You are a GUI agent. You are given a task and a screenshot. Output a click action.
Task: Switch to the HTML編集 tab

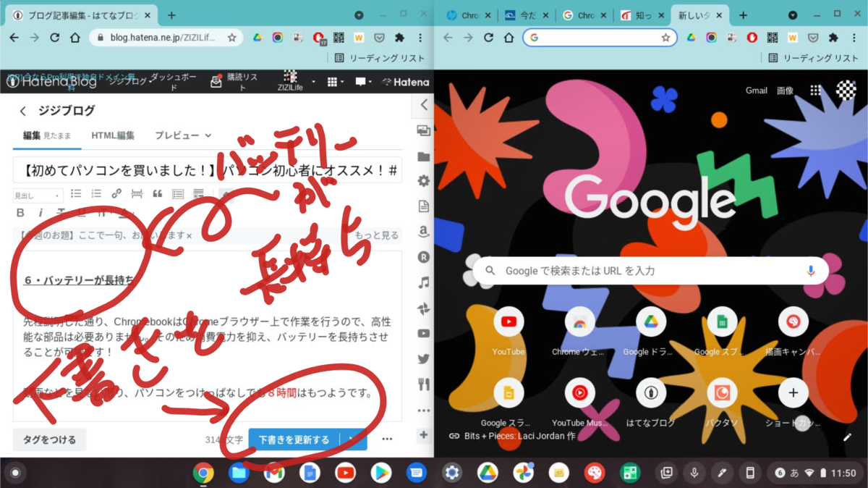(x=113, y=135)
